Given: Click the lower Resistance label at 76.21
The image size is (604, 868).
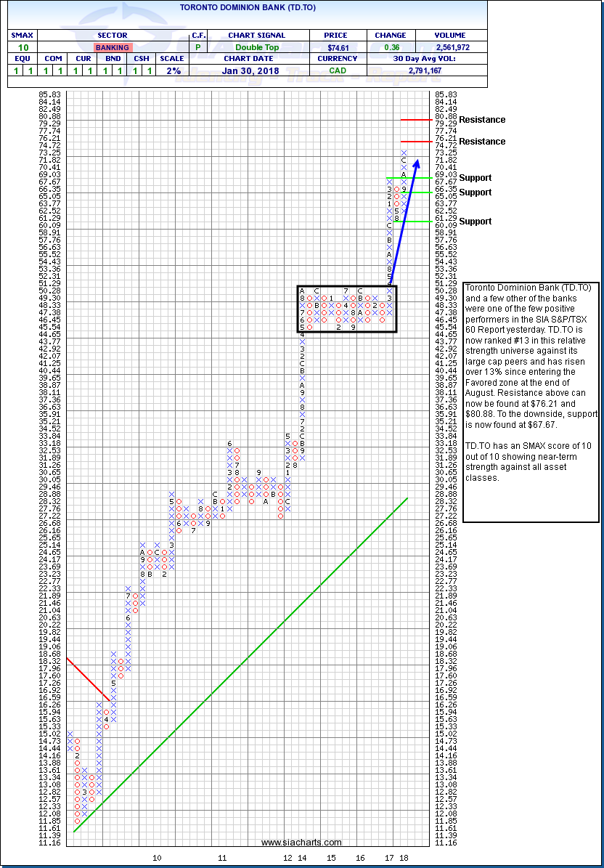Looking at the screenshot, I should point(482,142).
